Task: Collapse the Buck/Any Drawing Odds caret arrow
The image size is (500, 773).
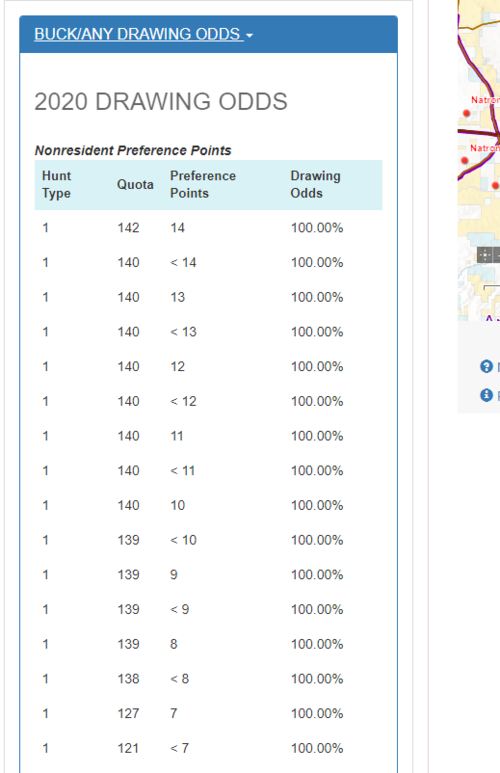Action: point(249,35)
